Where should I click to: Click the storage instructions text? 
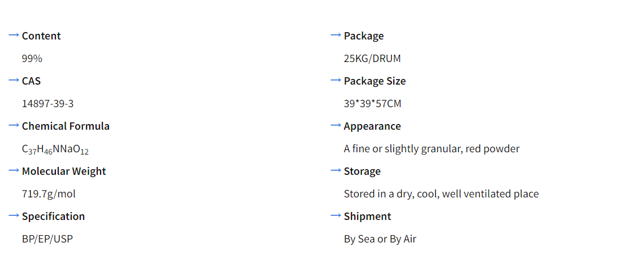pos(441,194)
